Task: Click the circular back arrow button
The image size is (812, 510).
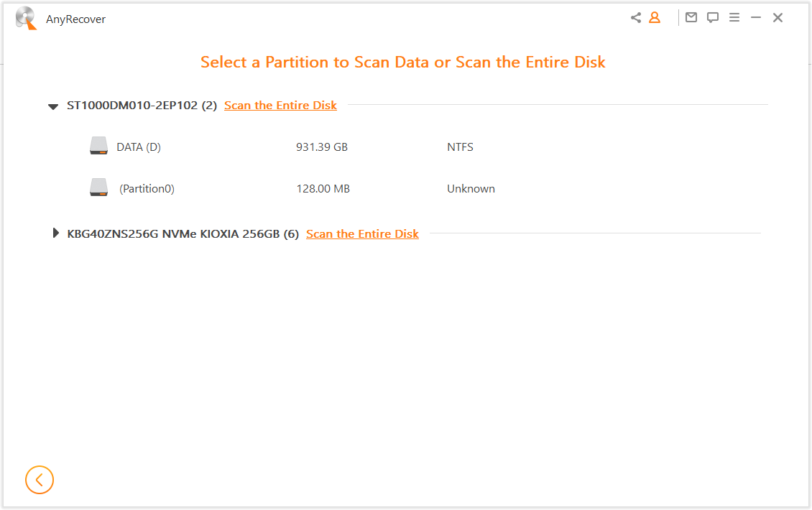Action: tap(40, 480)
